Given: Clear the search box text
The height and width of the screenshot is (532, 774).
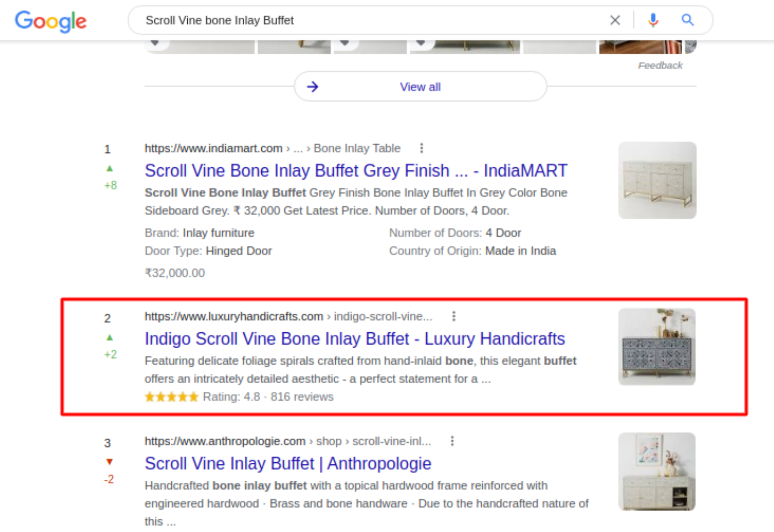Looking at the screenshot, I should click(615, 20).
